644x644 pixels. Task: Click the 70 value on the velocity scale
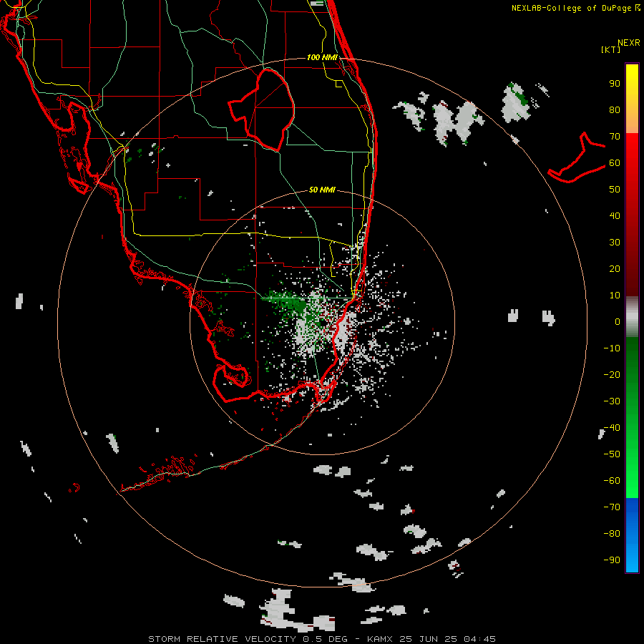(615, 137)
